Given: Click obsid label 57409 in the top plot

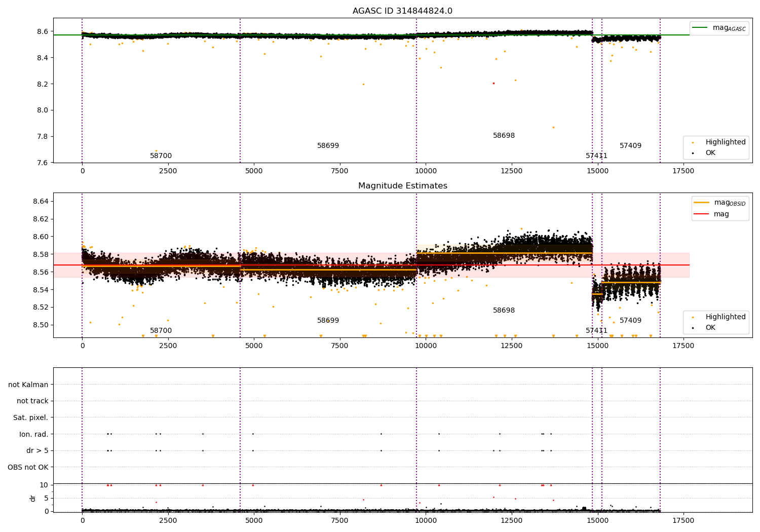Looking at the screenshot, I should [x=630, y=146].
